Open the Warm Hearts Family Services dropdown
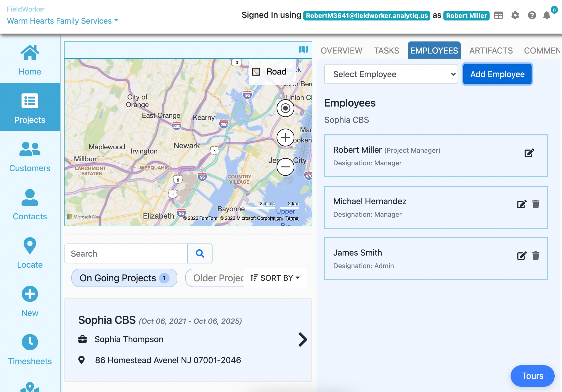This screenshot has height=392, width=562. click(63, 21)
